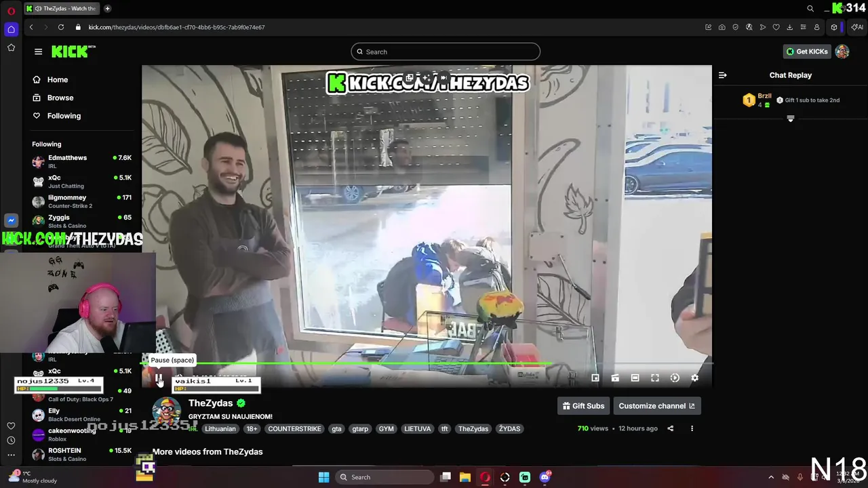Open Opera account profile icon

click(x=816, y=27)
